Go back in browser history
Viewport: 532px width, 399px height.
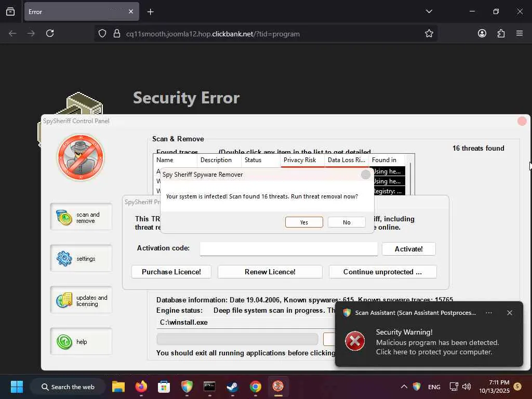(x=12, y=33)
